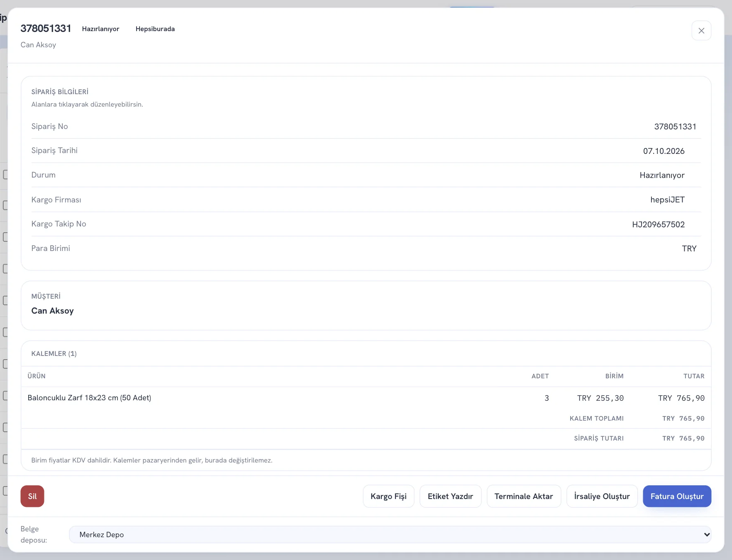Click the unit price TRY 255,30
Screen dimensions: 732x560
pyautogui.click(x=600, y=398)
